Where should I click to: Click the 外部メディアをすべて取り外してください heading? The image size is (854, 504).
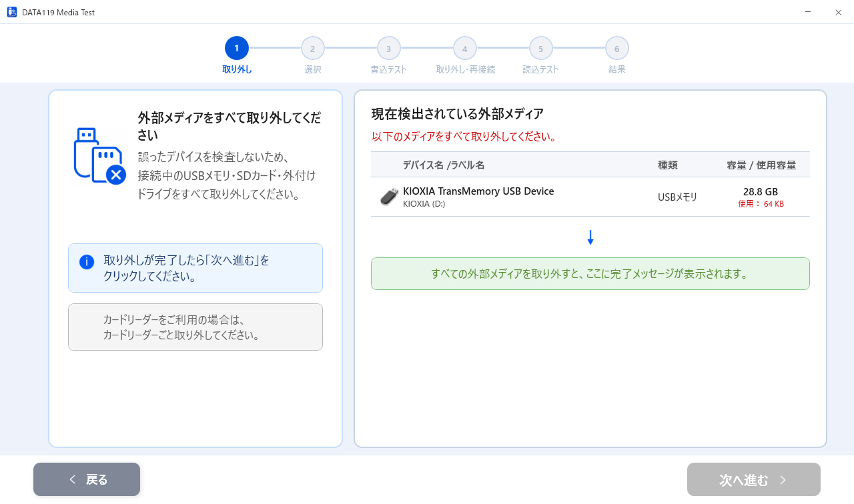pyautogui.click(x=230, y=127)
